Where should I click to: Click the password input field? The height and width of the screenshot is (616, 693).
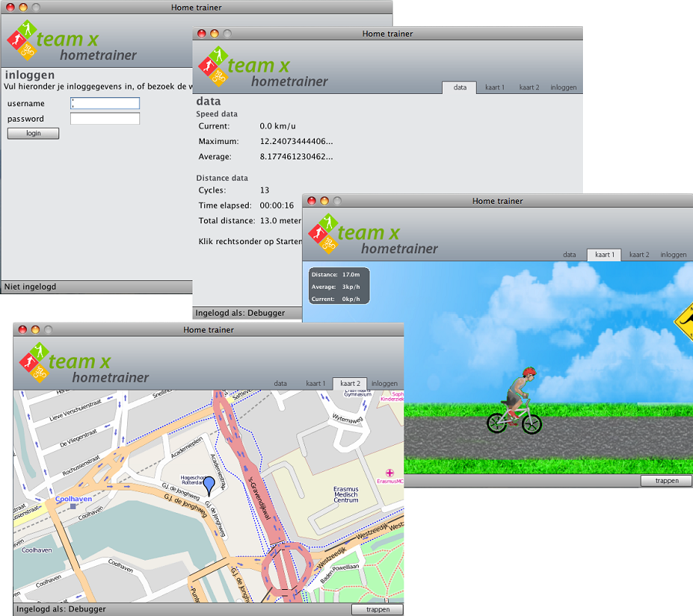tap(105, 119)
